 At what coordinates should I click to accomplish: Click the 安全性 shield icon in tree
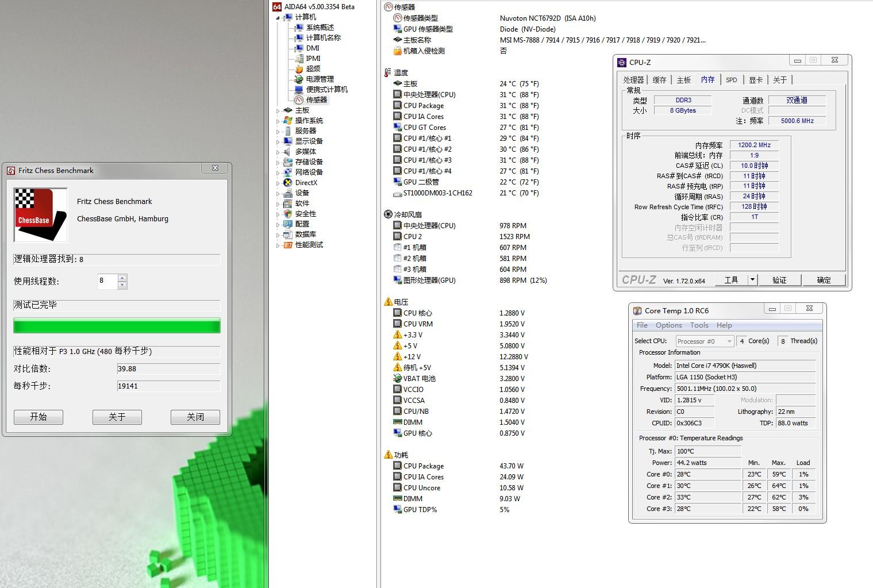(288, 214)
